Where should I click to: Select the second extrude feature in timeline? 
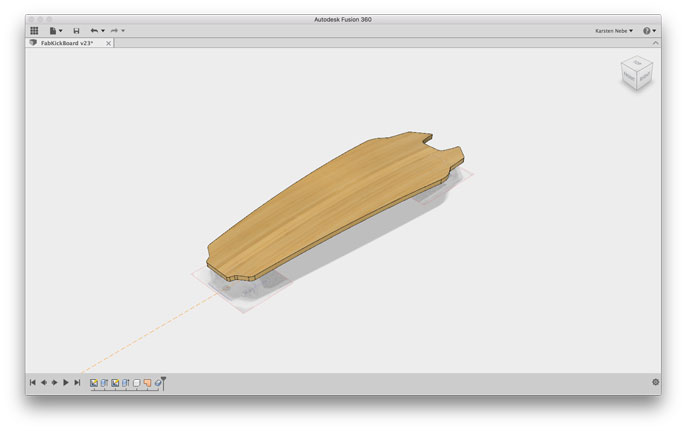coord(126,383)
